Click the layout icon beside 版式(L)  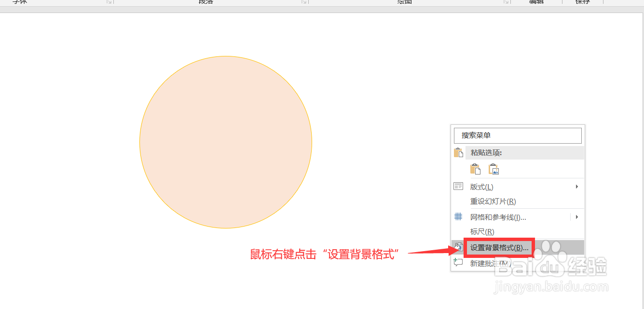tap(458, 186)
